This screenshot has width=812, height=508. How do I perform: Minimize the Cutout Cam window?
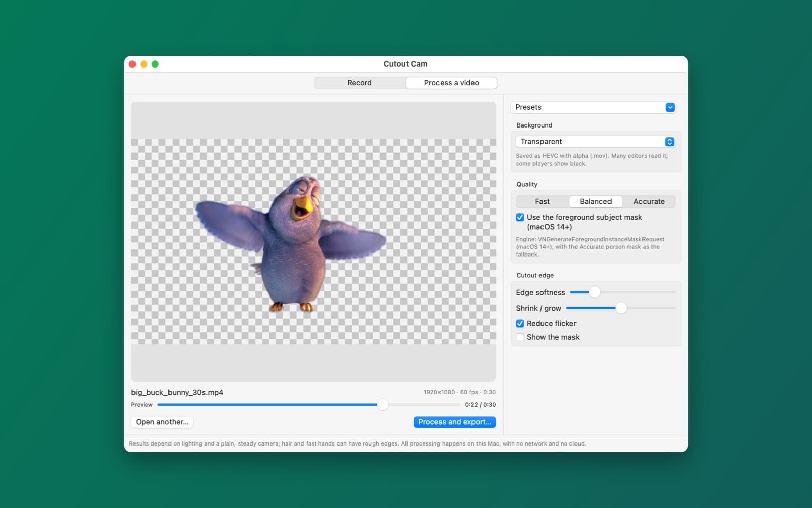click(x=144, y=64)
